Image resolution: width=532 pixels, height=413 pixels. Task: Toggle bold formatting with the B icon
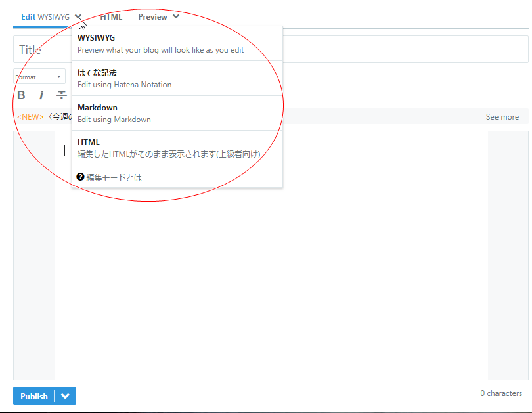tap(21, 95)
